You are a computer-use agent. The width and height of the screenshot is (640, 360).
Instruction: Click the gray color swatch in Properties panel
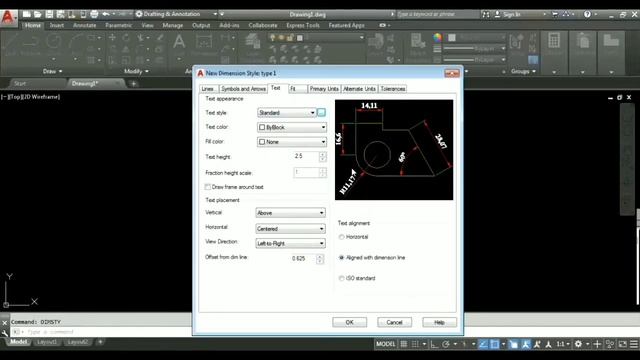tap(452, 38)
